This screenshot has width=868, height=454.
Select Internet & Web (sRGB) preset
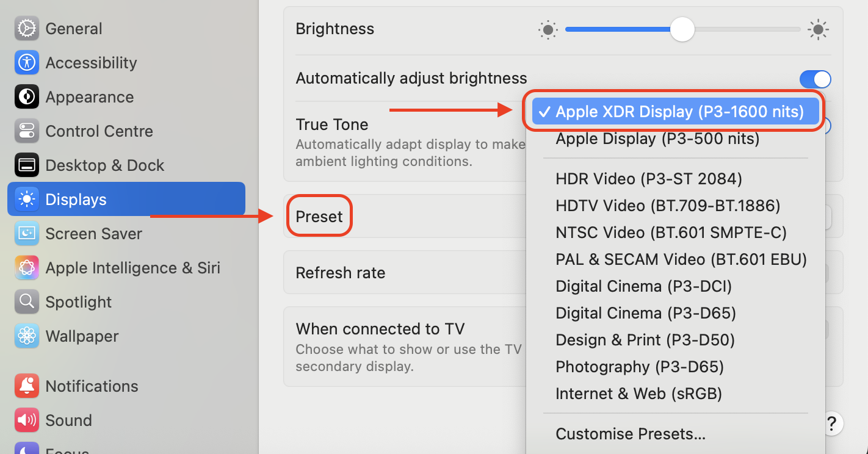tap(638, 393)
